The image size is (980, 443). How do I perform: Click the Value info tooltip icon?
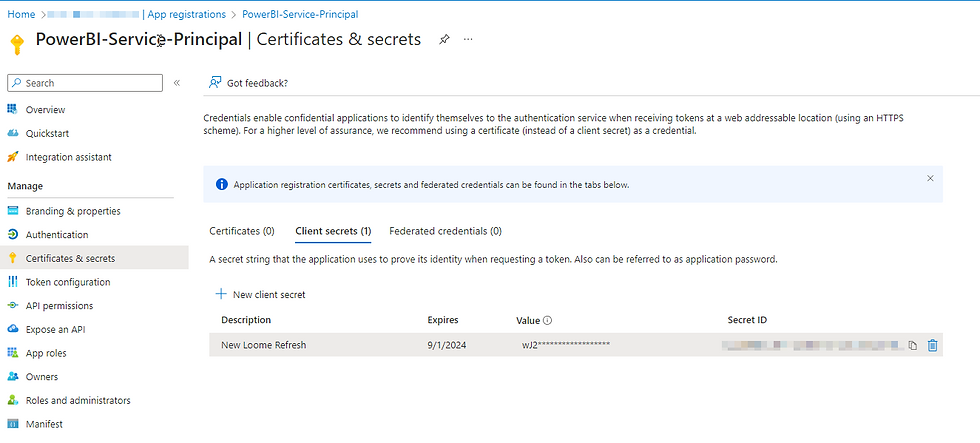(x=548, y=321)
